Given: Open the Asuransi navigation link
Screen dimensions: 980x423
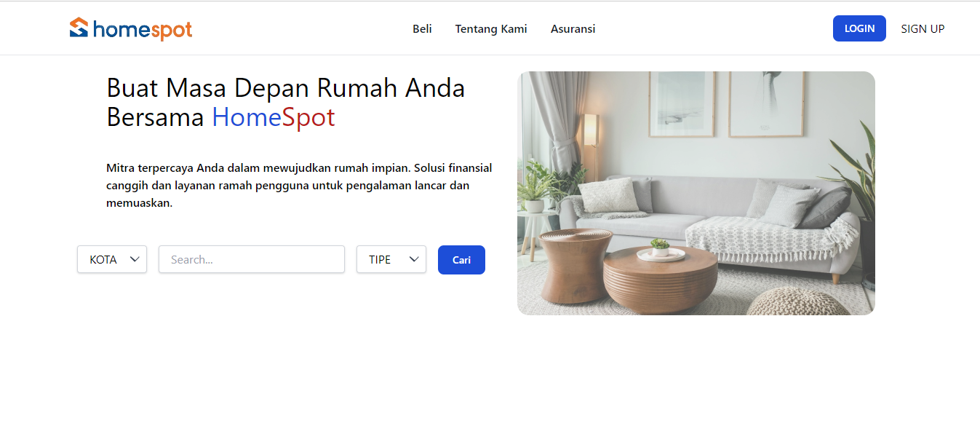Looking at the screenshot, I should (573, 29).
